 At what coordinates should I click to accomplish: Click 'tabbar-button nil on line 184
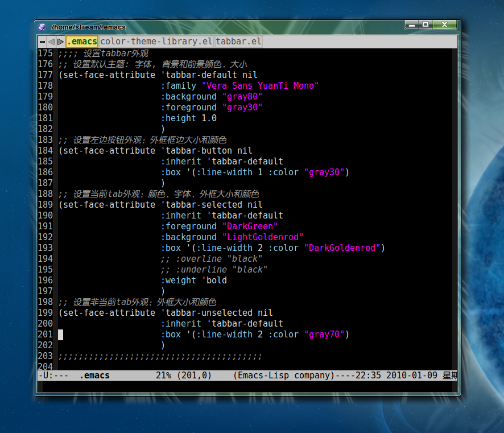point(206,151)
